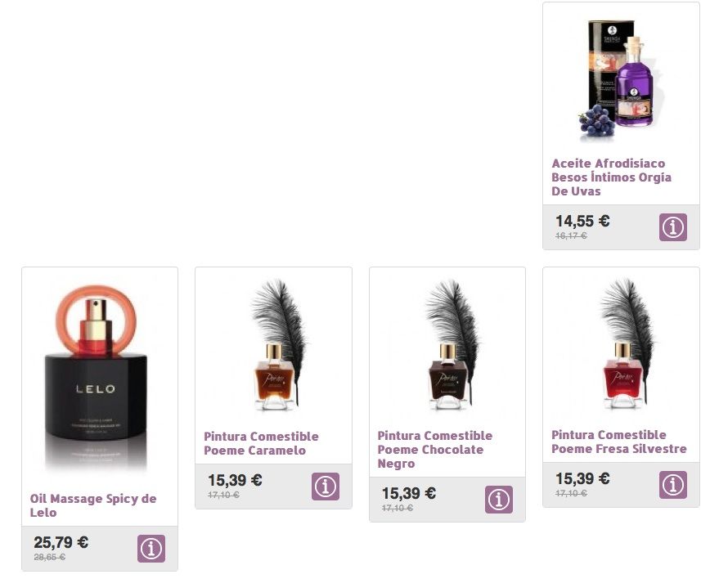Click info icon for Poeme Fresa Silvestre
Screen dimensions: 728x583
point(672,485)
